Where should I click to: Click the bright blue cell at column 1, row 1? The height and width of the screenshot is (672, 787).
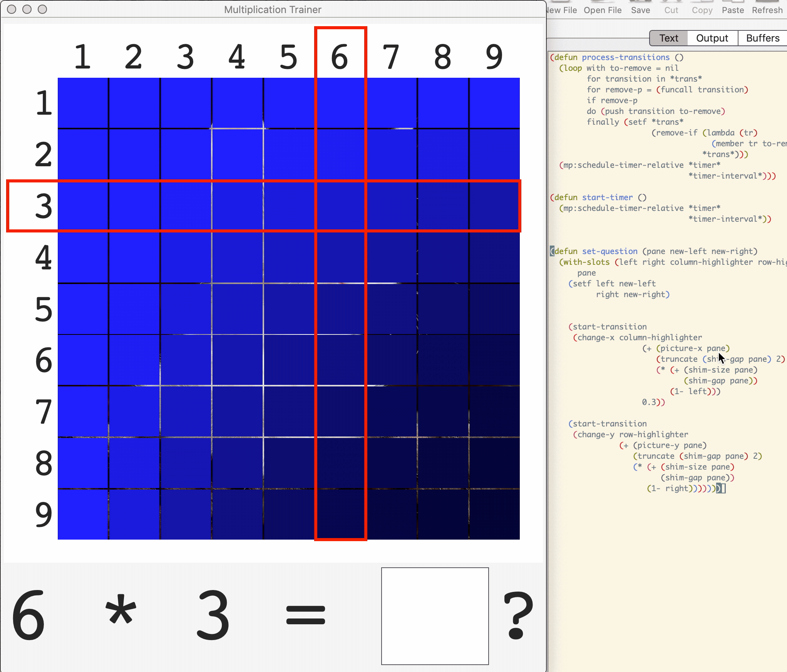(83, 103)
